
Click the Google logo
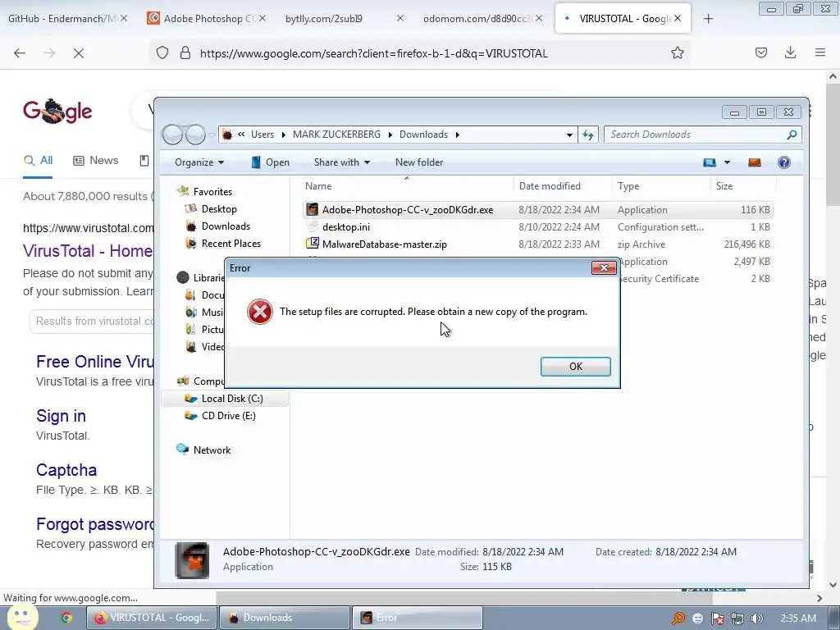click(57, 111)
